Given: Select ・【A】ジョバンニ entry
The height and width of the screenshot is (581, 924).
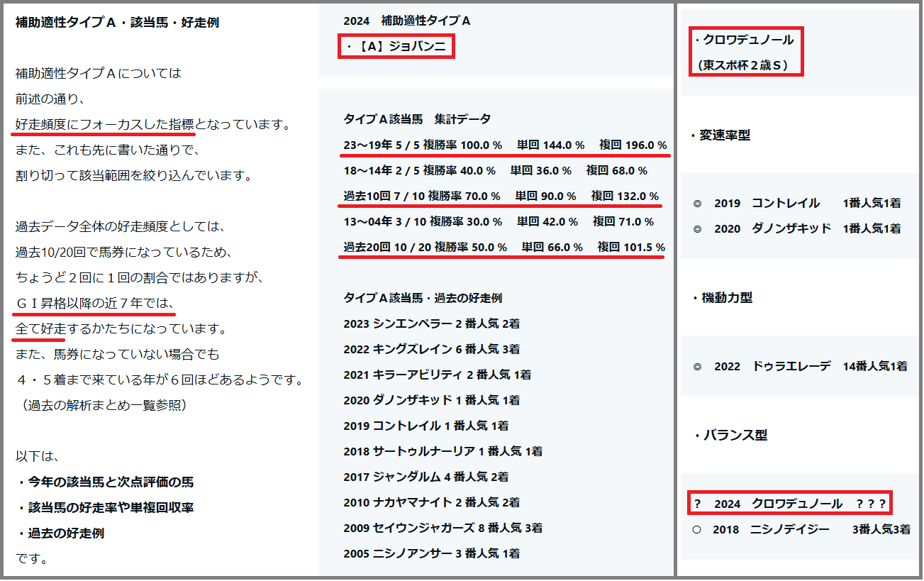Looking at the screenshot, I should (396, 48).
